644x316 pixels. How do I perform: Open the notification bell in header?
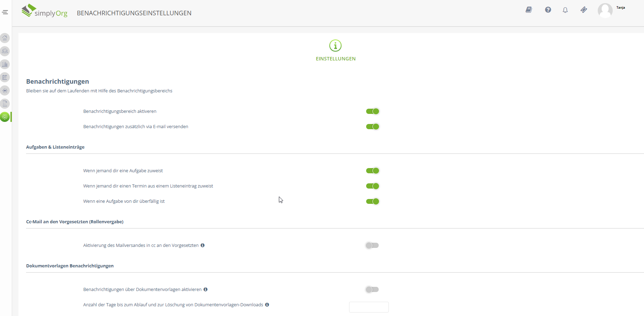click(565, 10)
